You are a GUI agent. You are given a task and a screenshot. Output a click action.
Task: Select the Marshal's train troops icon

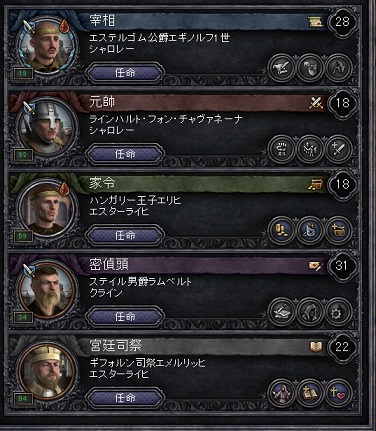(x=310, y=149)
